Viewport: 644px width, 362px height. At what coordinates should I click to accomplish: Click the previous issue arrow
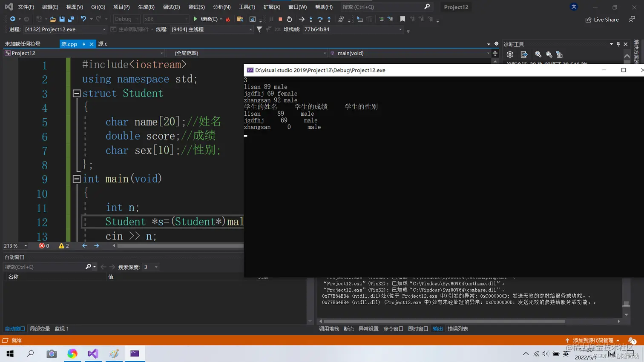click(84, 246)
